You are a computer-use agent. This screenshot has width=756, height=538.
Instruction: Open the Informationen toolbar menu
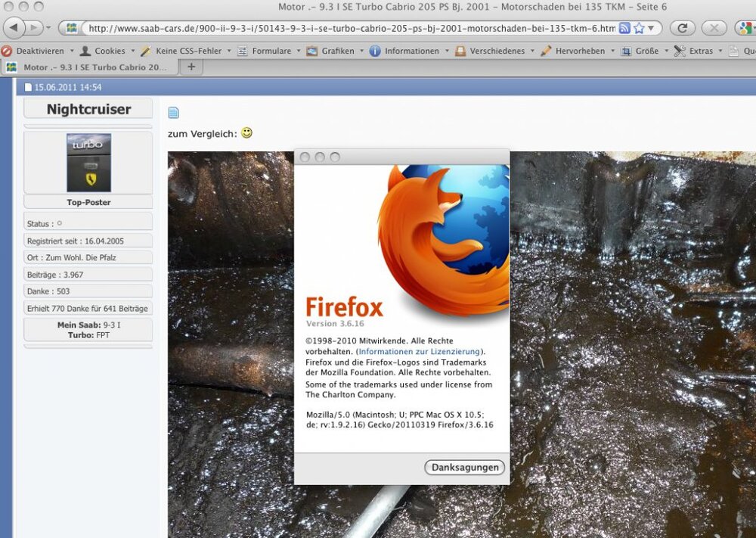click(412, 51)
